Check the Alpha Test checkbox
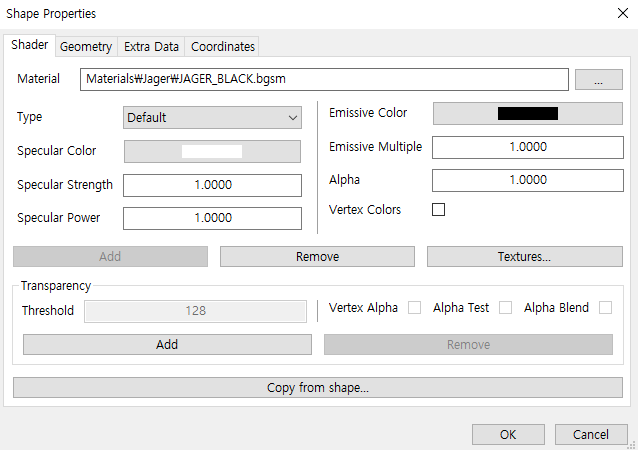The width and height of the screenshot is (638, 450). [505, 308]
